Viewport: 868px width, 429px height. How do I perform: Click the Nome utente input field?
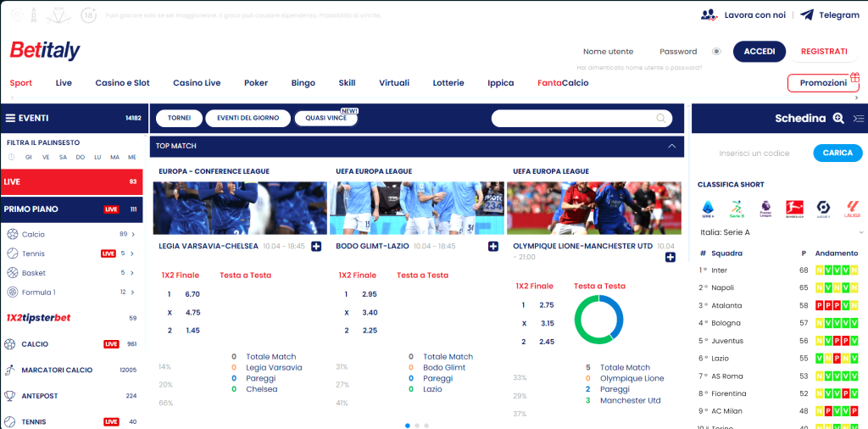click(608, 52)
